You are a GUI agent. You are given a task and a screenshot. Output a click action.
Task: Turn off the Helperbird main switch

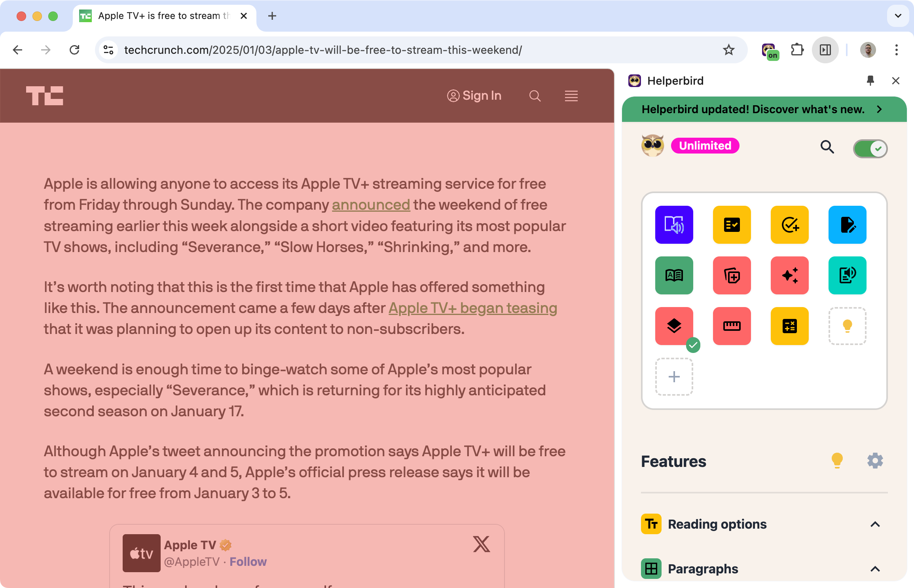tap(870, 149)
